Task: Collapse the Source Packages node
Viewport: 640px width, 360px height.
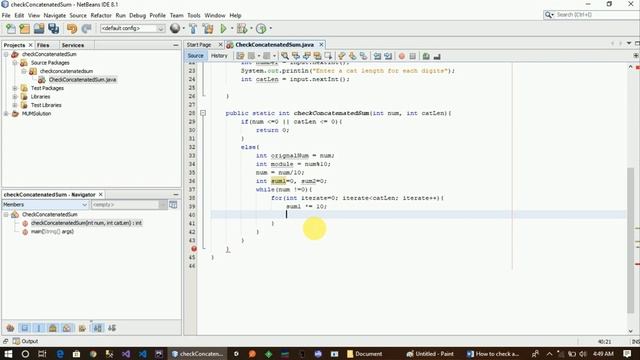Action: pos(15,63)
